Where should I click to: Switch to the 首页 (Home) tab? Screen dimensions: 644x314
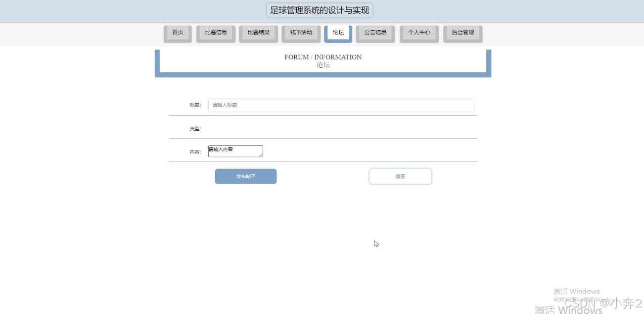177,32
